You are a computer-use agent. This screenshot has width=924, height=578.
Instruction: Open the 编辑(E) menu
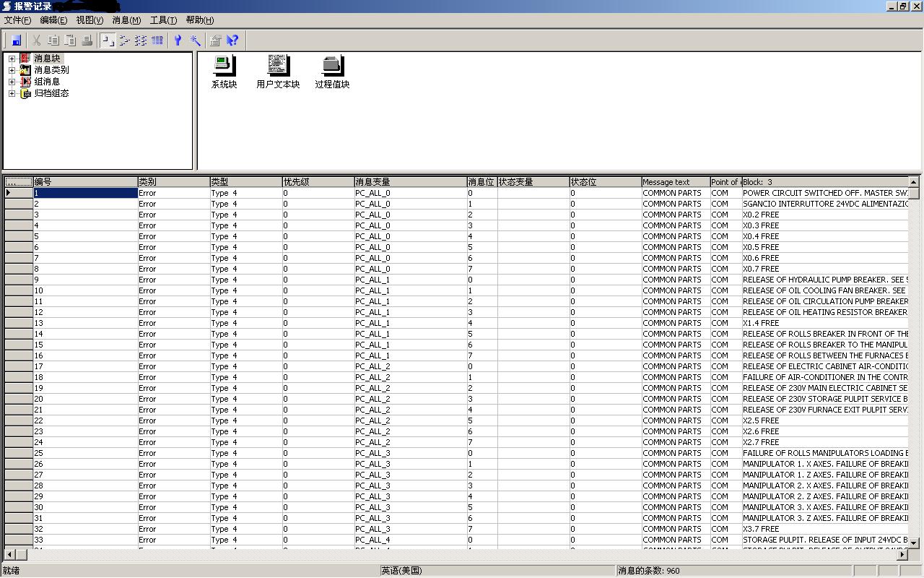(53, 20)
